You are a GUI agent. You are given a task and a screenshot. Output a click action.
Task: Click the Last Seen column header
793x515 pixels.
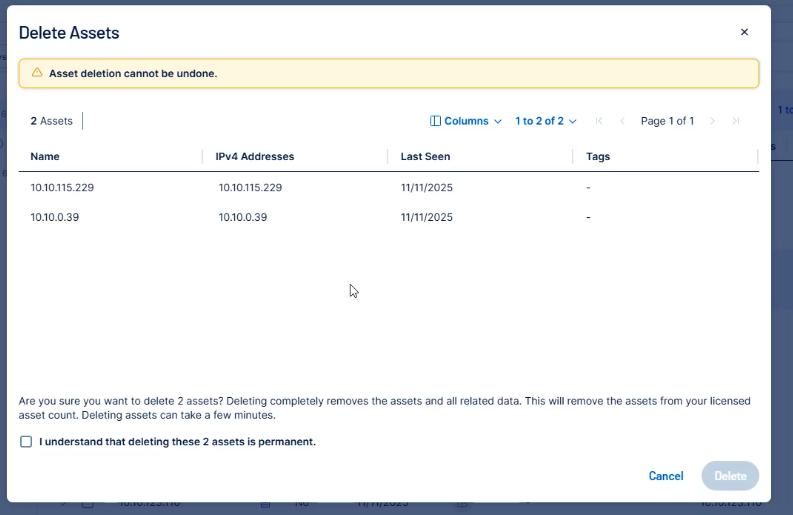tap(425, 157)
